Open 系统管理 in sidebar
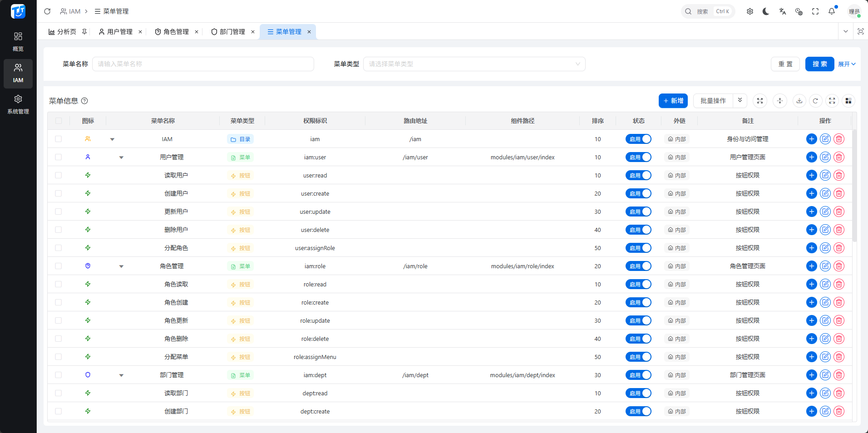This screenshot has width=868, height=433. pyautogui.click(x=18, y=104)
